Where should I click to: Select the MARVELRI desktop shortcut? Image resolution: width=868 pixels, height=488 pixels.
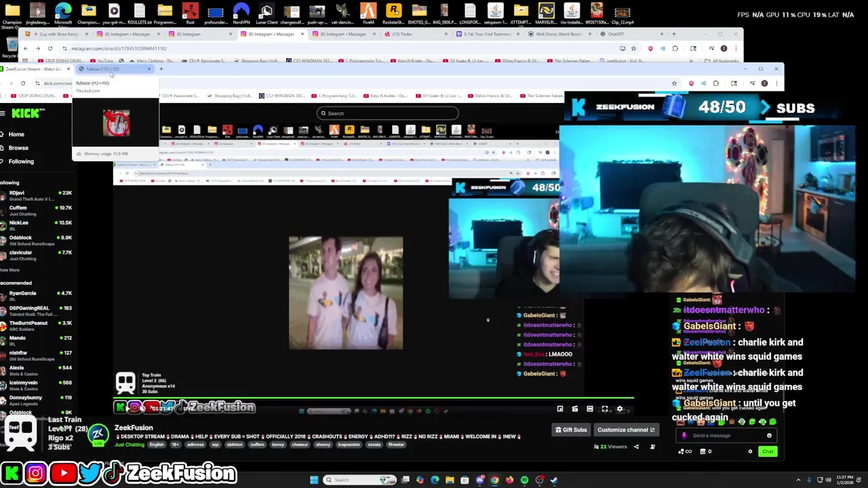point(546,14)
